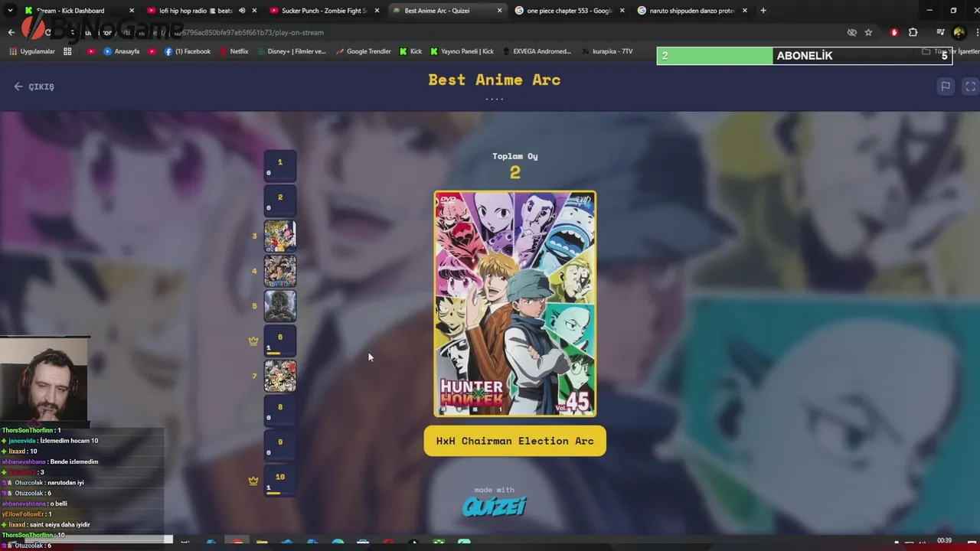The height and width of the screenshot is (551, 980).
Task: Report the quiz with the flag icon
Action: [946, 86]
